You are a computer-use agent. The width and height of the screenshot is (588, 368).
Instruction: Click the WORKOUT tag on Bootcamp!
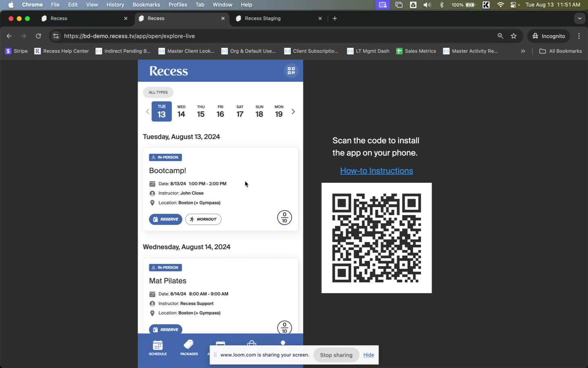coord(203,219)
